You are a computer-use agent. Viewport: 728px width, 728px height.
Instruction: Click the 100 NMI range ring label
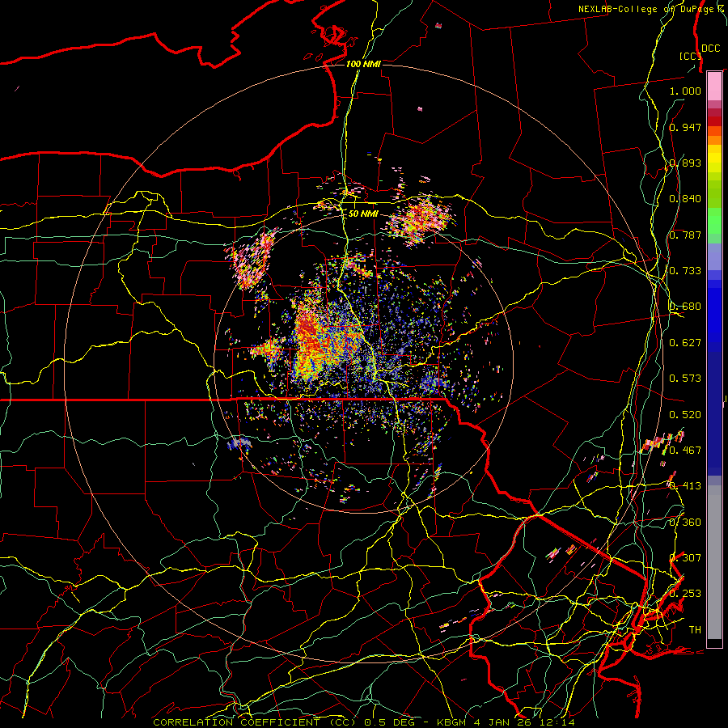(x=363, y=64)
